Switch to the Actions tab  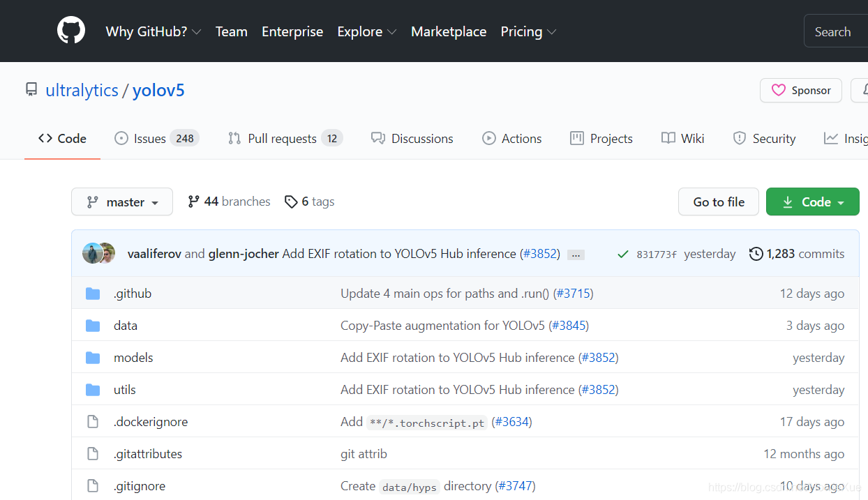(512, 138)
